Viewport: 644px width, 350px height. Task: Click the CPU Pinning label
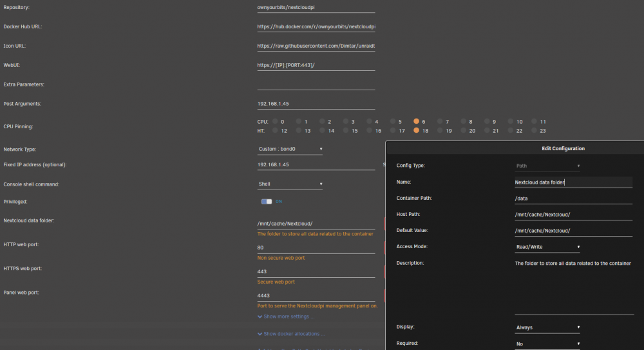18,127
